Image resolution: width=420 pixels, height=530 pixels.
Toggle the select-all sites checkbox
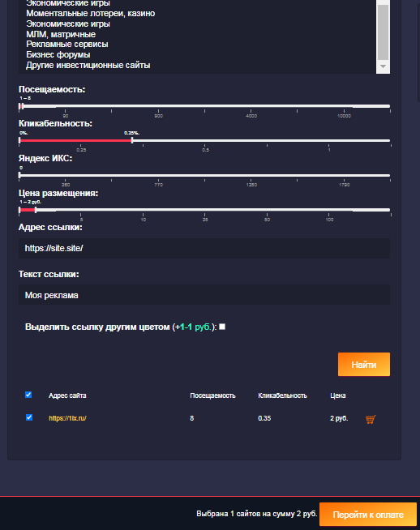28,395
